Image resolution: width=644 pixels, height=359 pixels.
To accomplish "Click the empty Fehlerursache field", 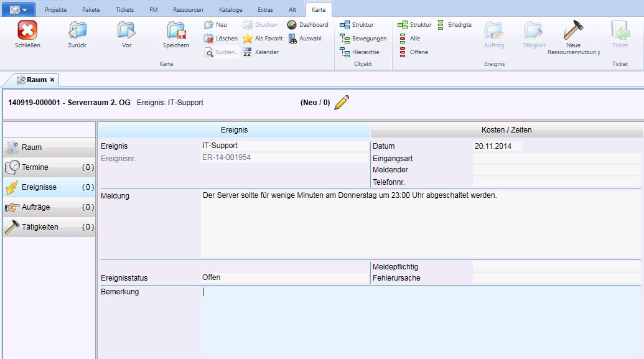I will point(556,278).
